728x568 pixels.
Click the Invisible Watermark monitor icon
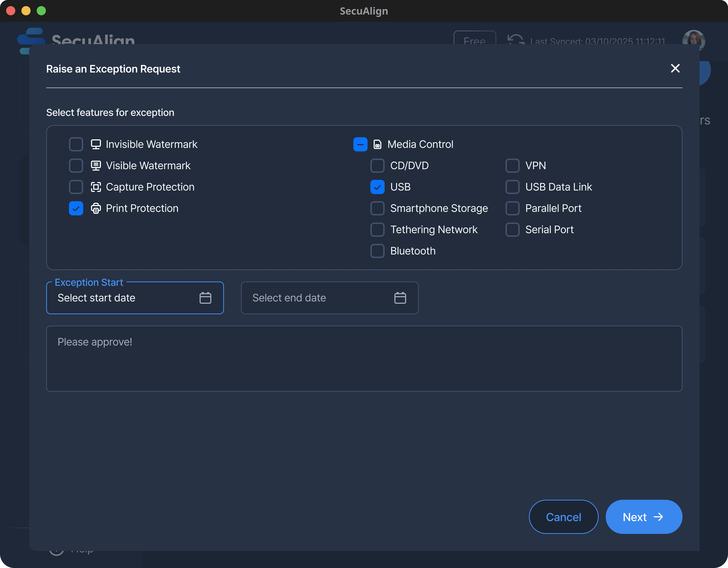point(96,144)
